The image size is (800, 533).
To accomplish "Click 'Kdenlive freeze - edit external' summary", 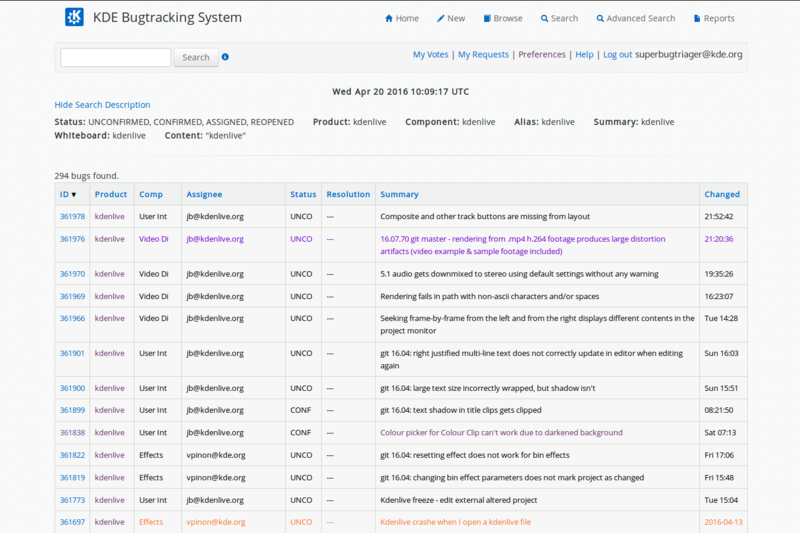I will pyautogui.click(x=459, y=500).
